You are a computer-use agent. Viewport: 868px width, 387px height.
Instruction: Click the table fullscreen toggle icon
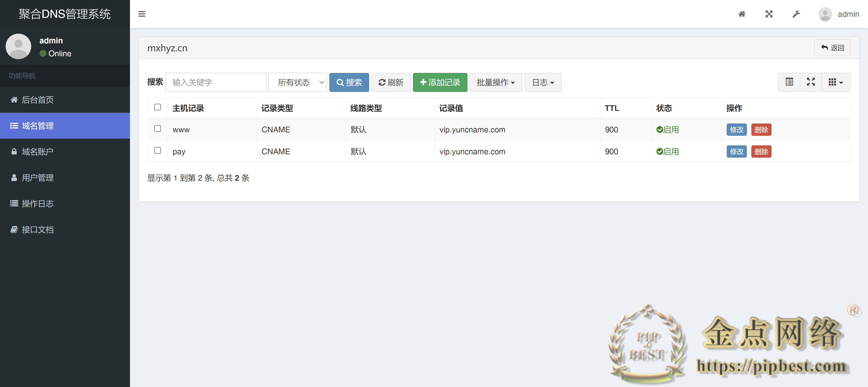coord(811,82)
